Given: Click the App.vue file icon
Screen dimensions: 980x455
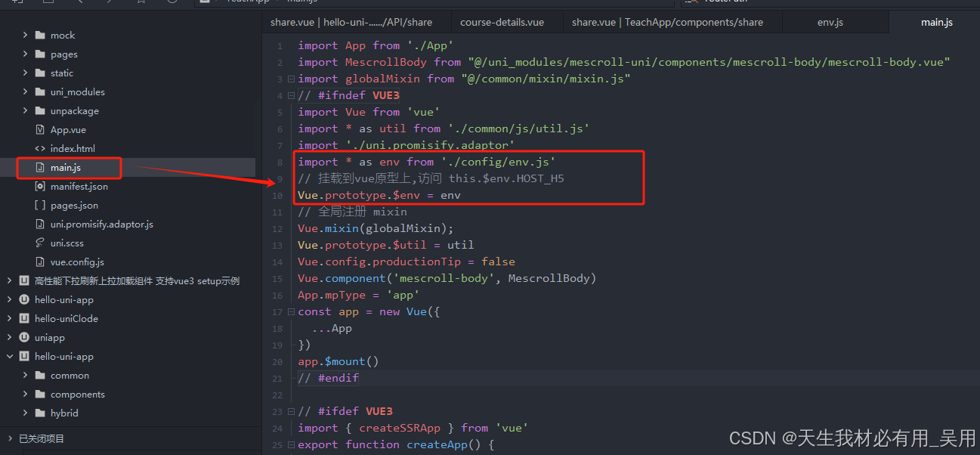Looking at the screenshot, I should [x=40, y=130].
